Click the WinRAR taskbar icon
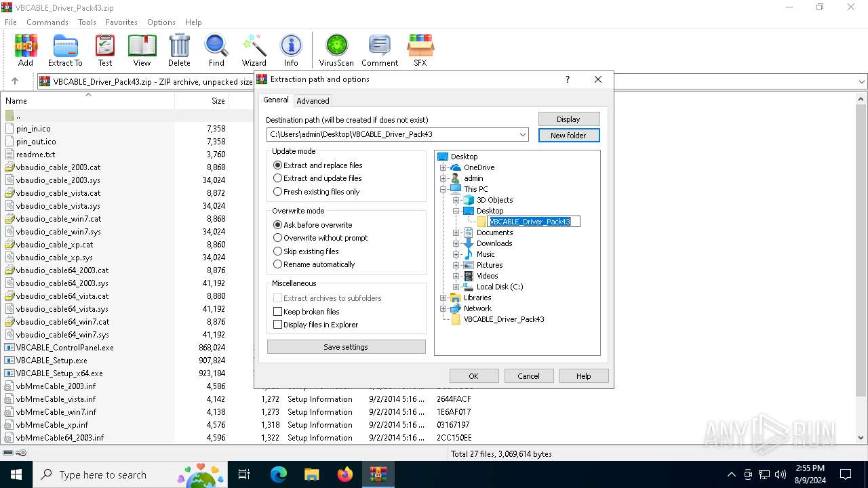Viewport: 868px width, 488px height. (x=378, y=474)
